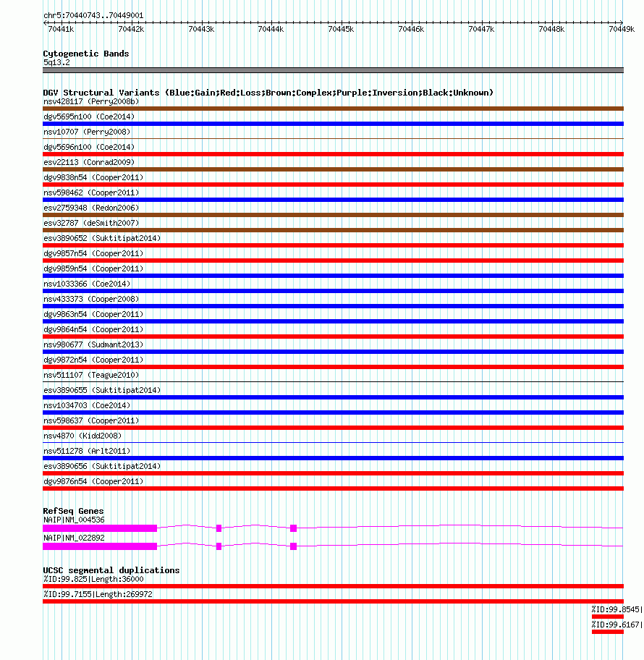The image size is (644, 660).
Task: Click the large magenta exon of NAIP|NM_022892
Action: coord(100,546)
